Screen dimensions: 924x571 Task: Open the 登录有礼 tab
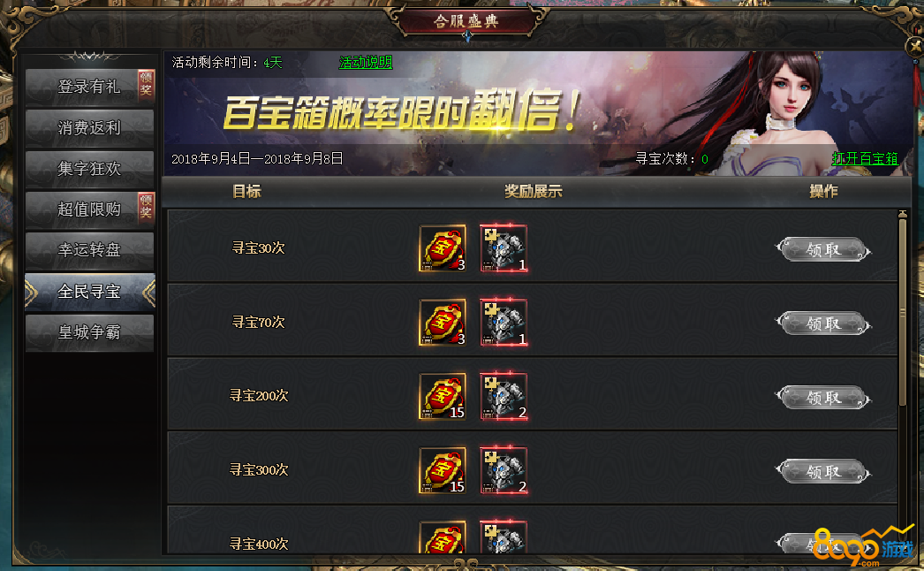tap(89, 87)
